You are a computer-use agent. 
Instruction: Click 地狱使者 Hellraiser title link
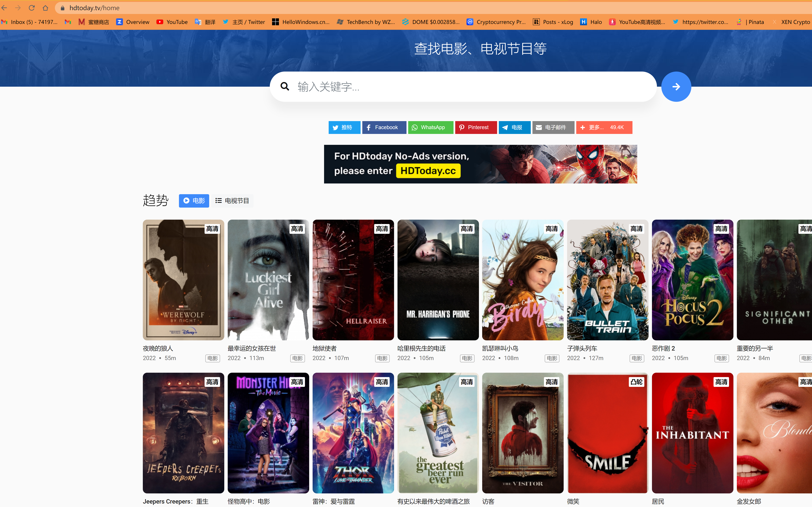(x=324, y=348)
